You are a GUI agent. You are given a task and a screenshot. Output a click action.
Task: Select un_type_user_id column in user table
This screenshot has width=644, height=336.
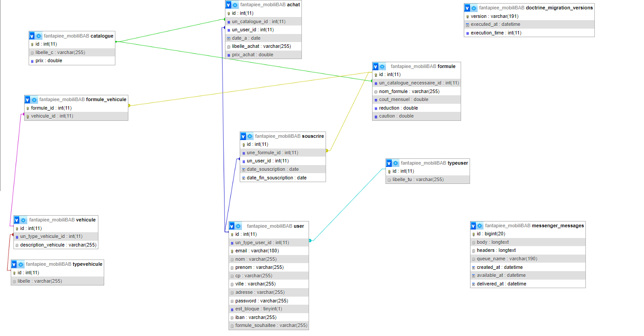coord(269,242)
